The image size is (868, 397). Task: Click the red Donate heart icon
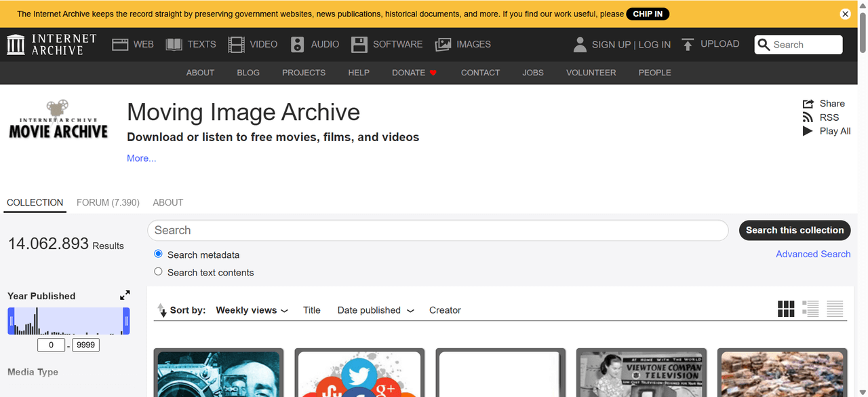(433, 73)
